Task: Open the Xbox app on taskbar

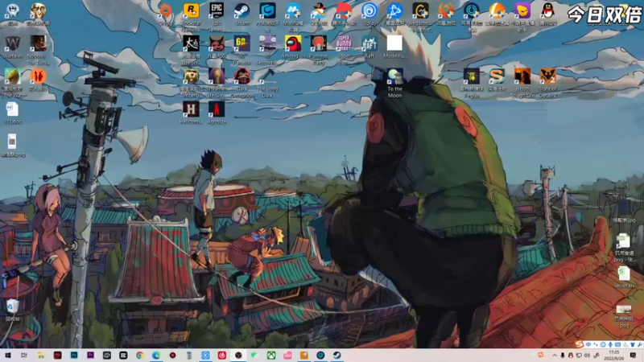Action: pos(271,355)
